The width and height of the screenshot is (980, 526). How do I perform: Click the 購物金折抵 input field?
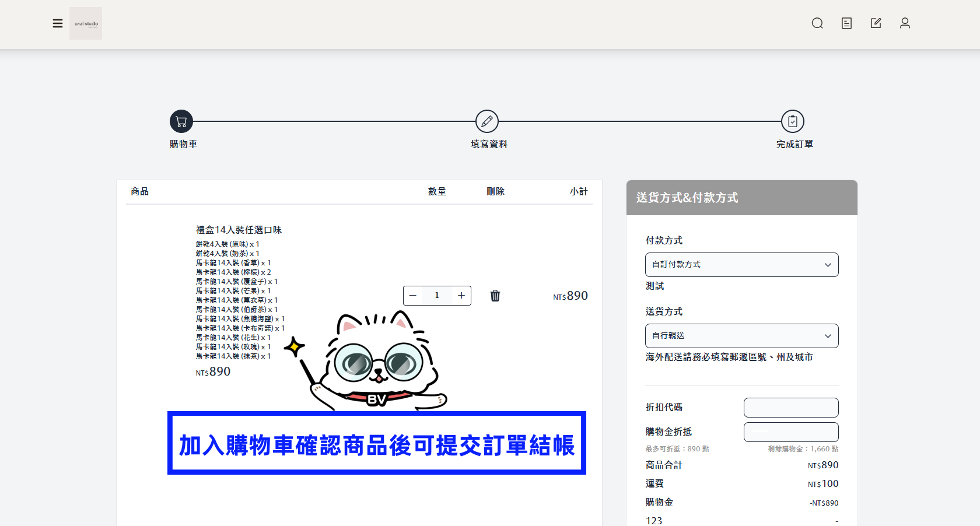click(791, 432)
